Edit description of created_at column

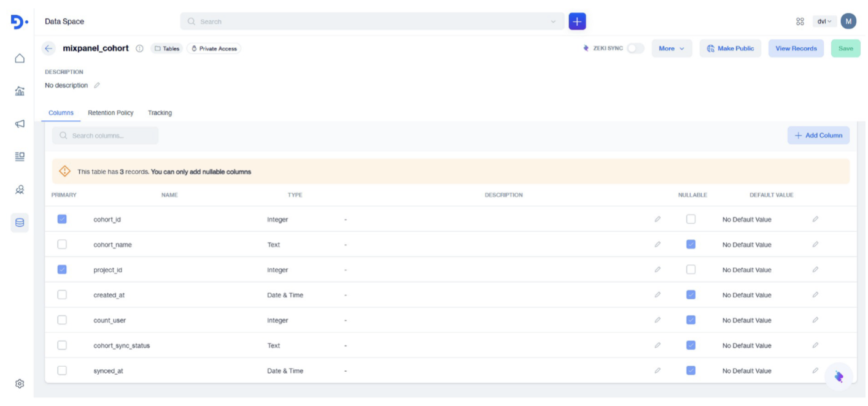click(x=657, y=295)
